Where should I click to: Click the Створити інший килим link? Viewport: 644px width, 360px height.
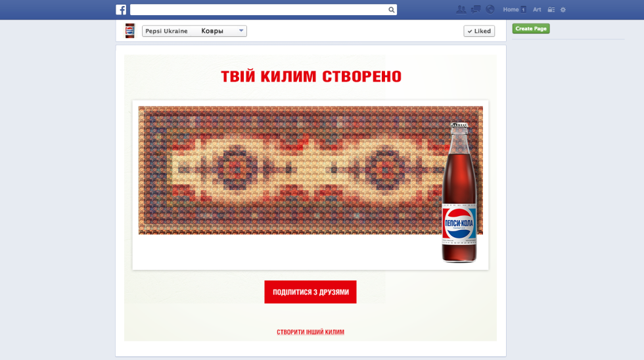coord(310,332)
